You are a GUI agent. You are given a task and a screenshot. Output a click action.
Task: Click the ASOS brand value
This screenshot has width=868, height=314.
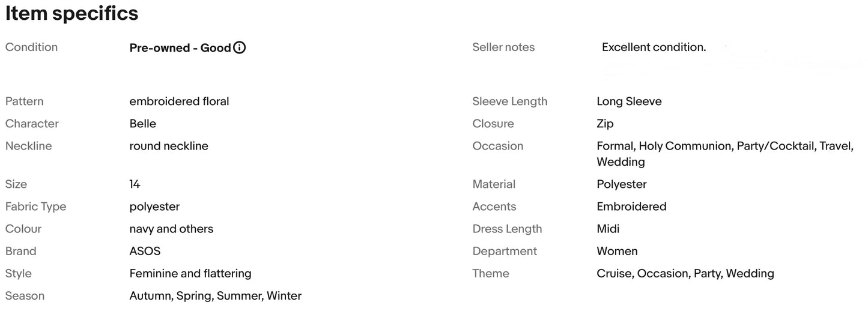coord(145,251)
